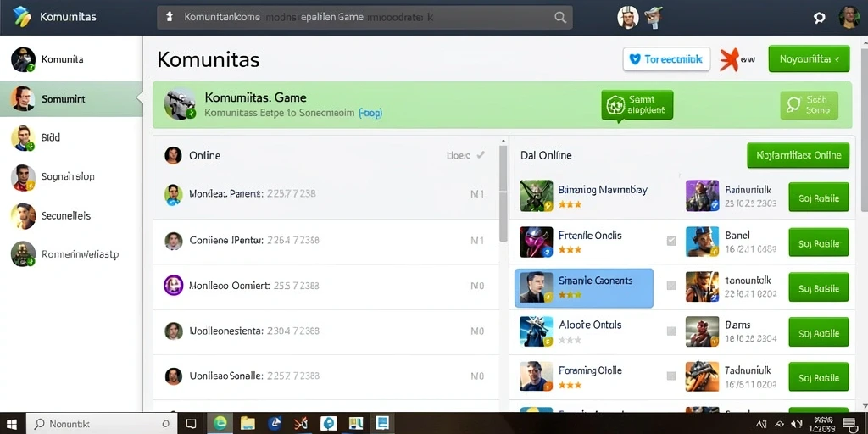Click the purple avatar of Monlleoo Ocmiert

click(173, 286)
